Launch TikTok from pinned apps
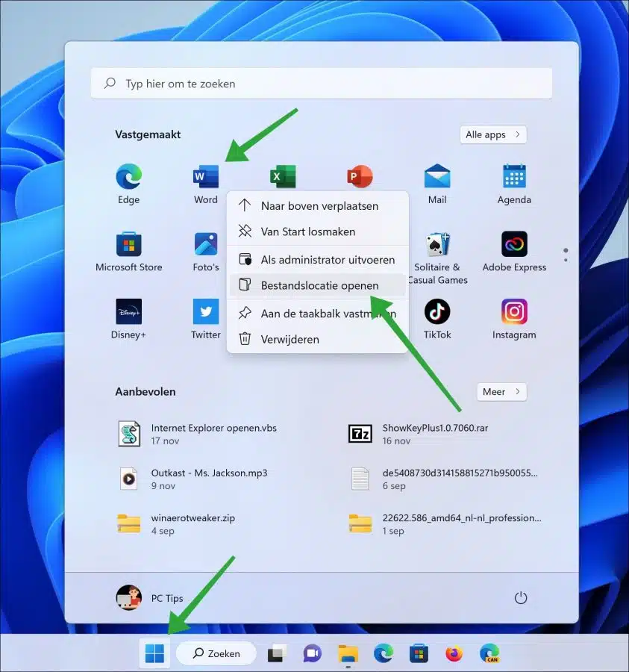 click(436, 319)
